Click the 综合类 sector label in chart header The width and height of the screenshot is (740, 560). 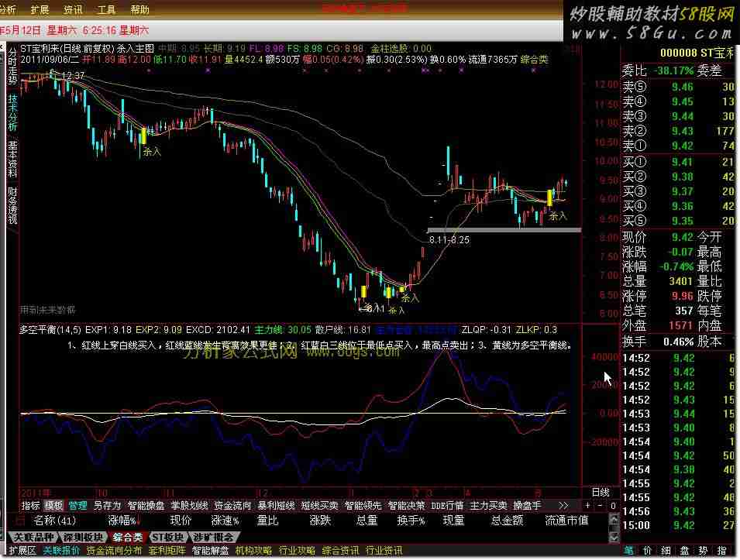click(x=534, y=59)
